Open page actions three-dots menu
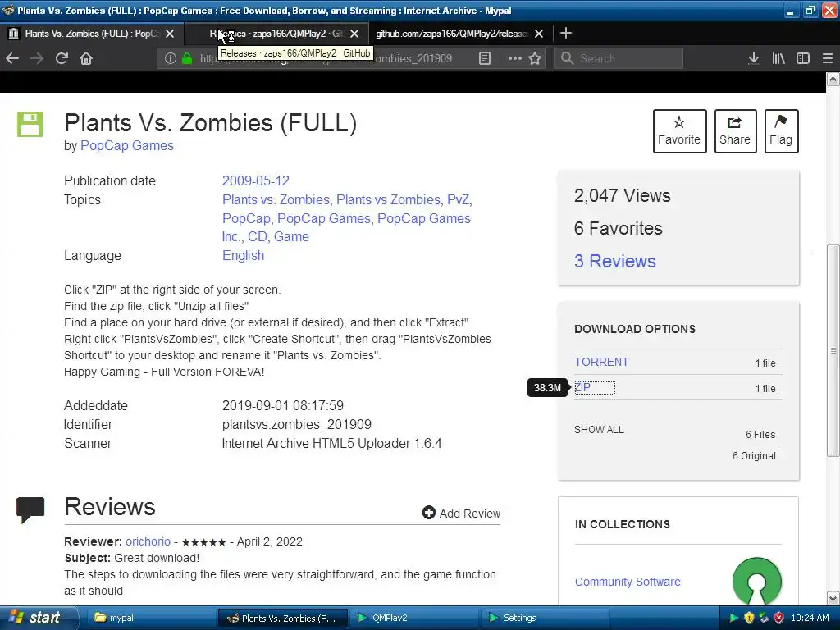Image resolution: width=840 pixels, height=630 pixels. [515, 58]
